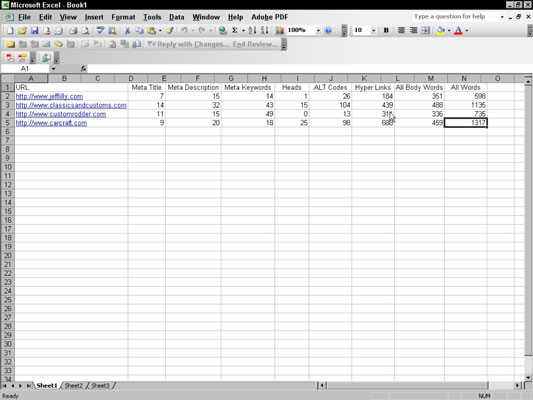Switch to the Sheet2 tab
The width and height of the screenshot is (533, 400).
tap(73, 385)
